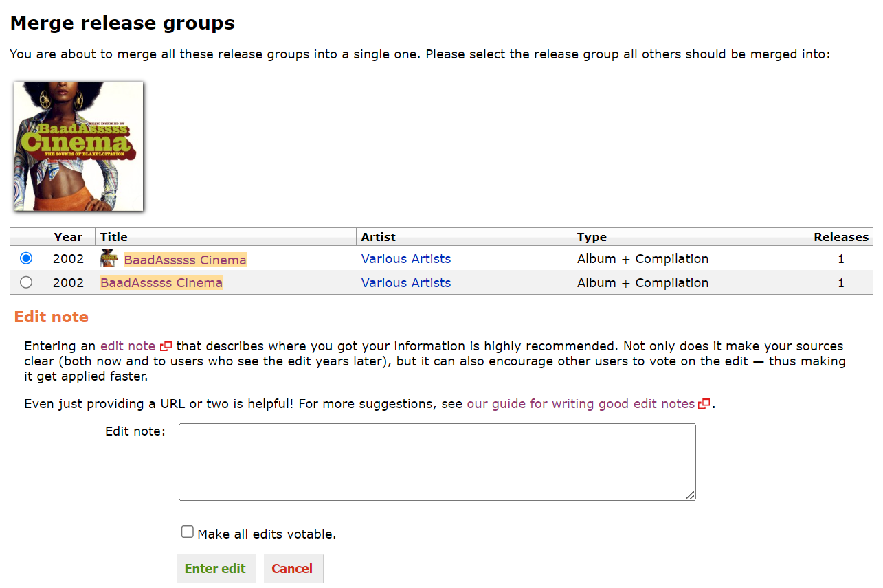Image resolution: width=883 pixels, height=588 pixels.
Task: Follow the 'edit note' documentation link
Action: [128, 346]
